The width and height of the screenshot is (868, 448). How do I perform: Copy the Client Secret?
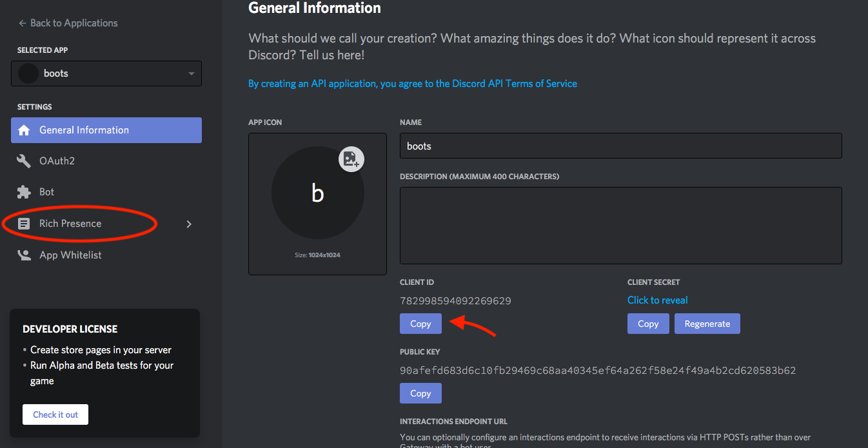pyautogui.click(x=648, y=324)
